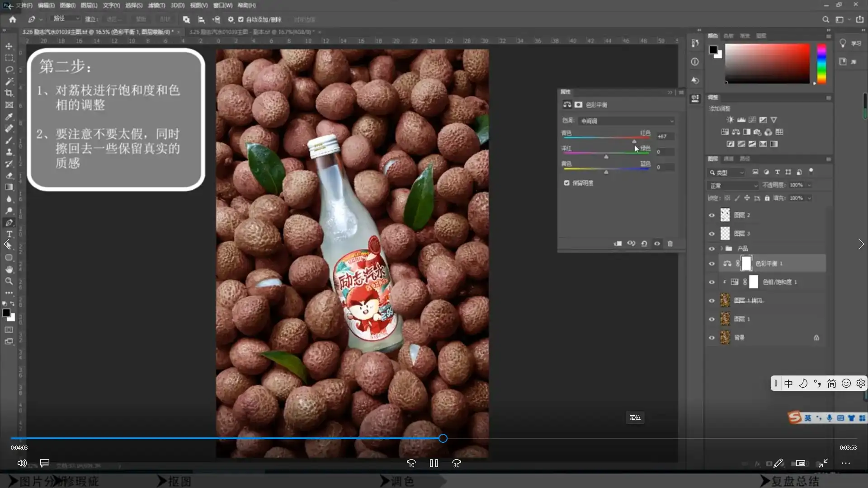868x488 pixels.
Task: Hide the 背景 layer
Action: point(712,338)
